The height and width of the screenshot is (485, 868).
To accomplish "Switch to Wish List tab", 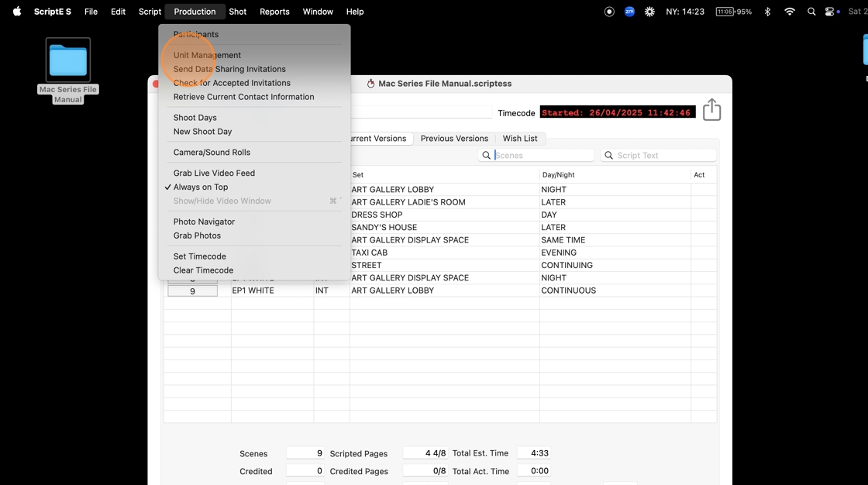I will [520, 139].
